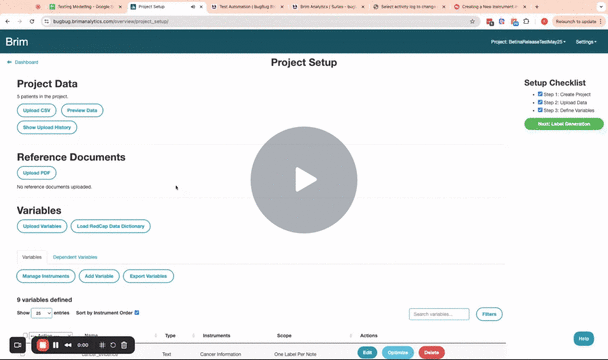Click the Brim logo

pos(17,42)
